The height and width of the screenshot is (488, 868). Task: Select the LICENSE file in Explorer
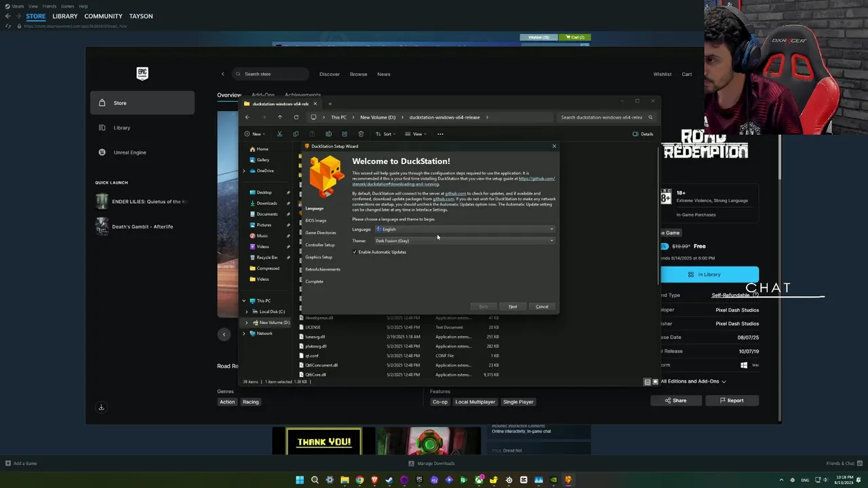313,327
